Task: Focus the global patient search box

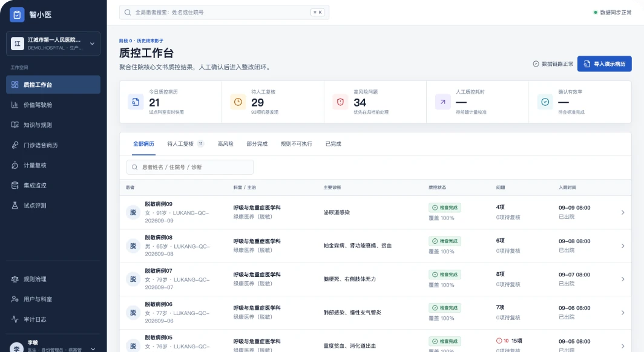Action: (224, 12)
